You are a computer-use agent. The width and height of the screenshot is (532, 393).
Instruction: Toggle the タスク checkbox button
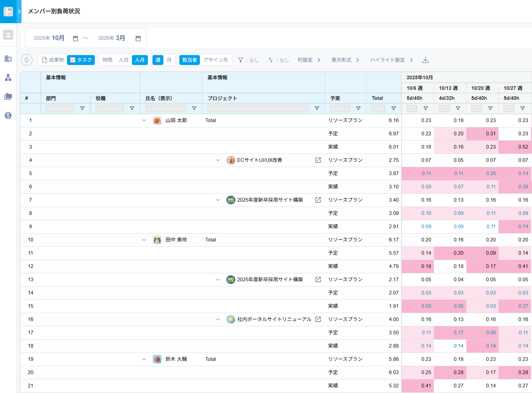click(81, 60)
